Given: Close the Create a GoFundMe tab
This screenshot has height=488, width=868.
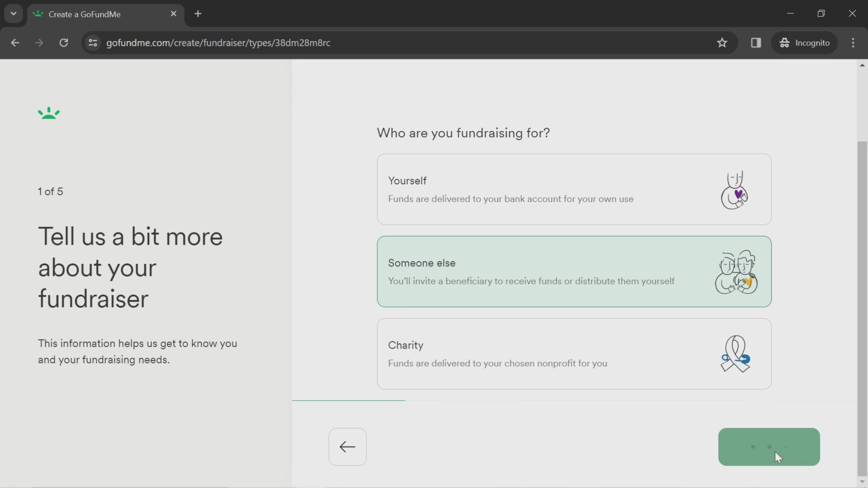Looking at the screenshot, I should pos(174,14).
